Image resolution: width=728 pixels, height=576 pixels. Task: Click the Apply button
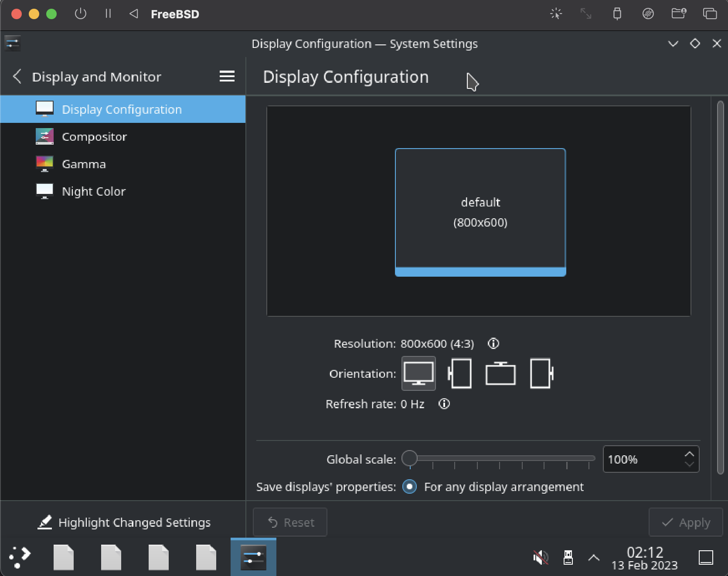686,522
